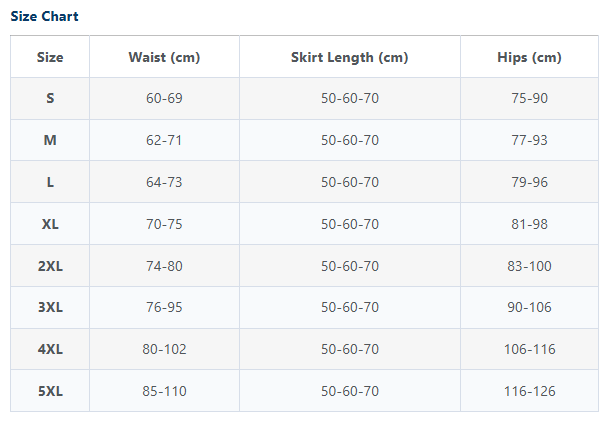Select the Waist (cm) column header
The height and width of the screenshot is (433, 606).
coord(164,57)
